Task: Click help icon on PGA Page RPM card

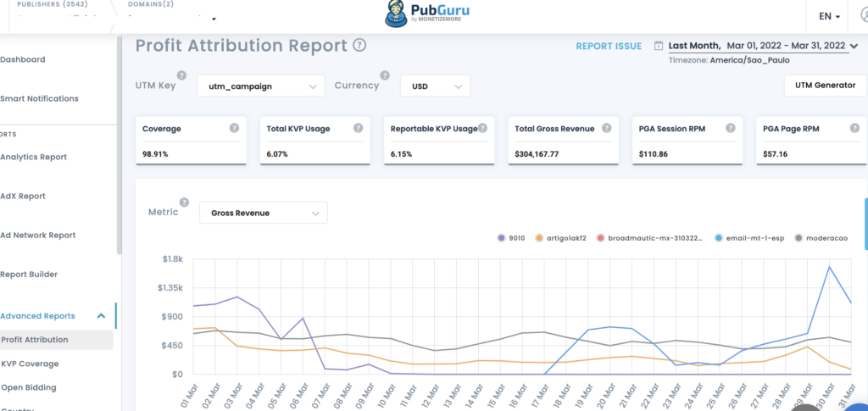Action: click(x=852, y=128)
